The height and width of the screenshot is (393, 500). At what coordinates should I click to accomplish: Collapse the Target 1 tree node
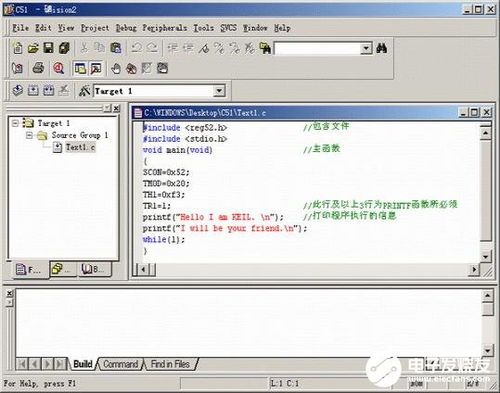coord(15,123)
